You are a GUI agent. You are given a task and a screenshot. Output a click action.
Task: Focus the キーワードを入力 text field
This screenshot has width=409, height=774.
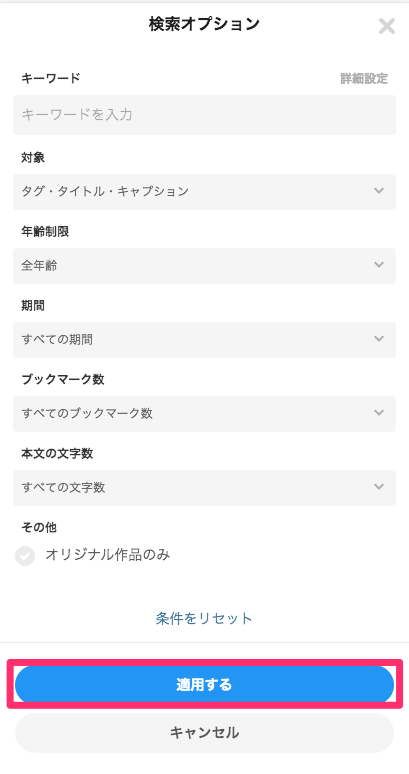pyautogui.click(x=204, y=115)
